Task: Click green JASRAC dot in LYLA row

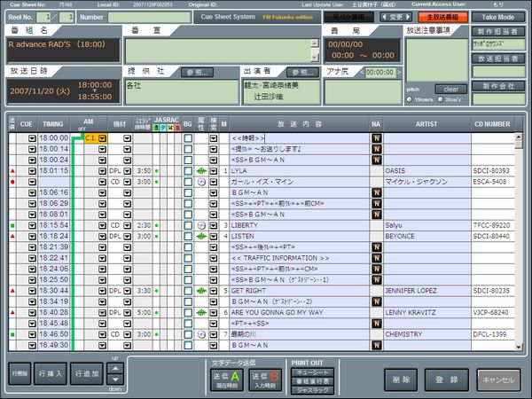Action: pos(156,171)
